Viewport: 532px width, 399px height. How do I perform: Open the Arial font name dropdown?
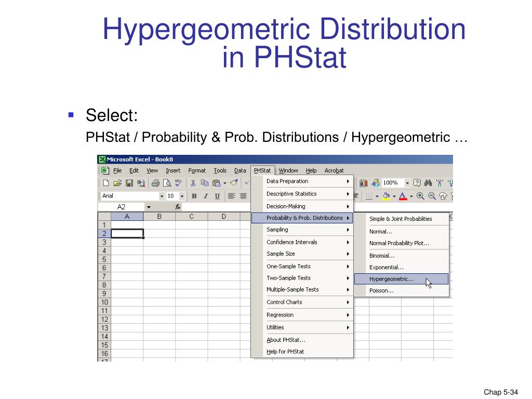[162, 196]
